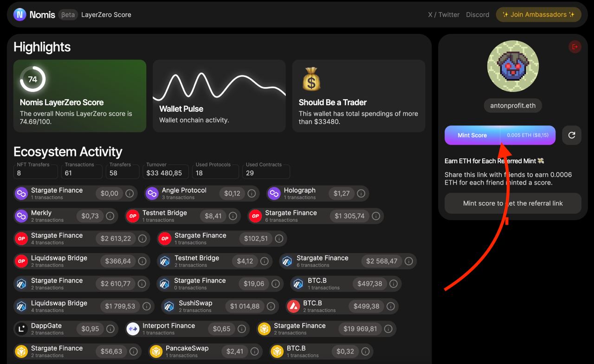The height and width of the screenshot is (364, 594).
Task: Open the X / Twitter link
Action: coord(444,14)
